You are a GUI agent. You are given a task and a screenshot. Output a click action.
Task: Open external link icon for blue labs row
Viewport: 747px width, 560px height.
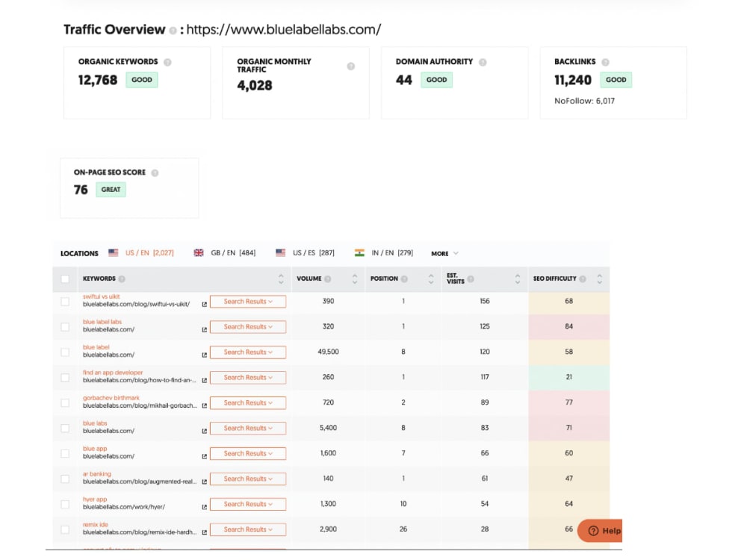click(205, 431)
